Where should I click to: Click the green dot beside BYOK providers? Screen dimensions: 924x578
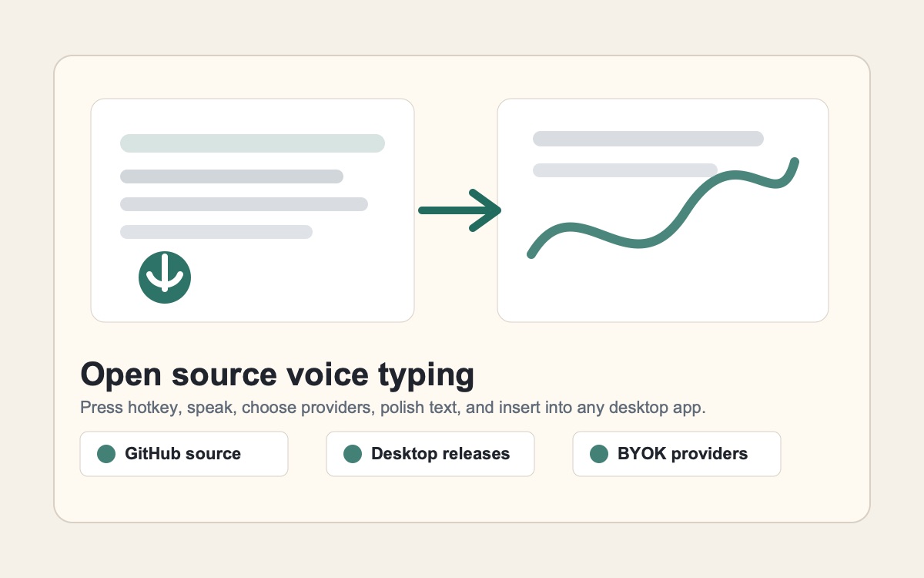point(599,454)
